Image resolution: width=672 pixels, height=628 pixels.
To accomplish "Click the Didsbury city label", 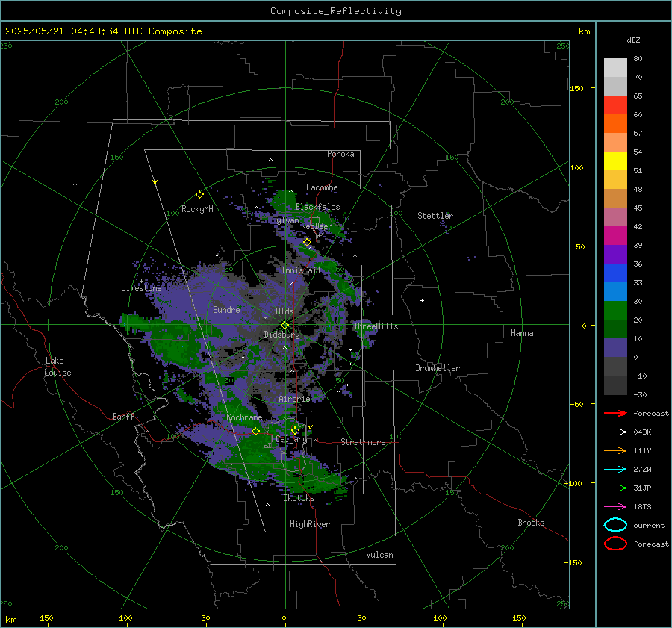I will (x=281, y=335).
